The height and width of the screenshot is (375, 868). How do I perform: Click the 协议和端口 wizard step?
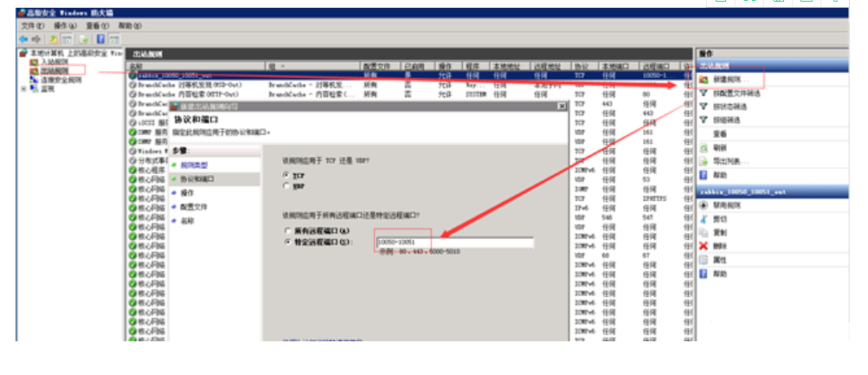[197, 179]
